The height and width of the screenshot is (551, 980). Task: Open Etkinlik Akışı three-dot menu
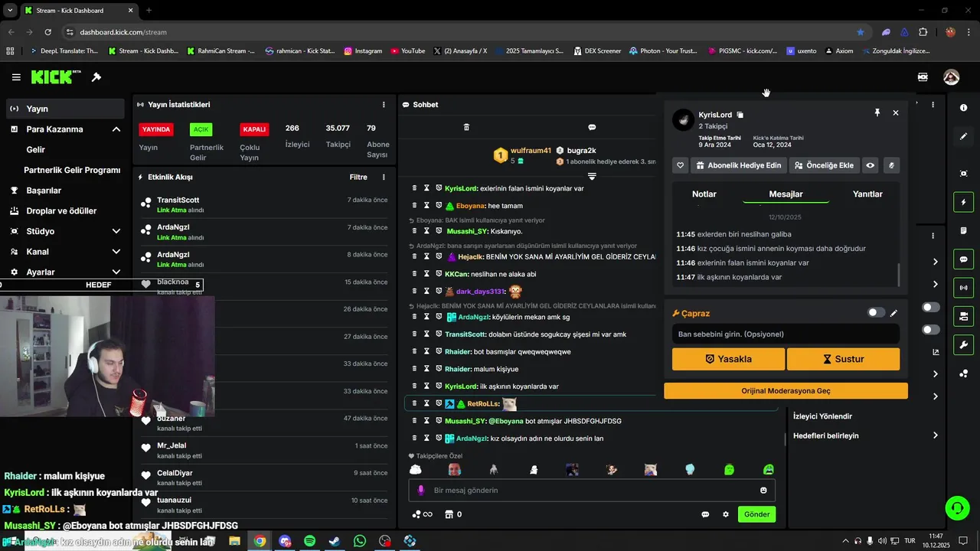tap(384, 177)
